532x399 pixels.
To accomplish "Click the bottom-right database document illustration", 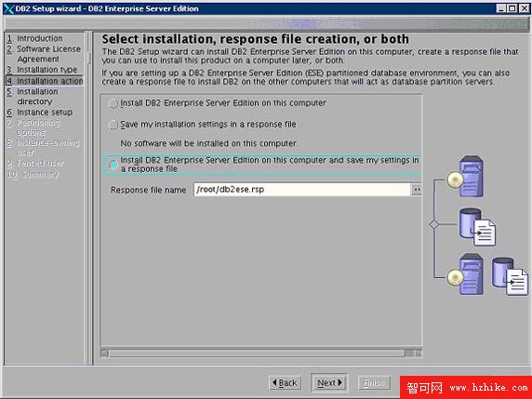I will point(510,276).
